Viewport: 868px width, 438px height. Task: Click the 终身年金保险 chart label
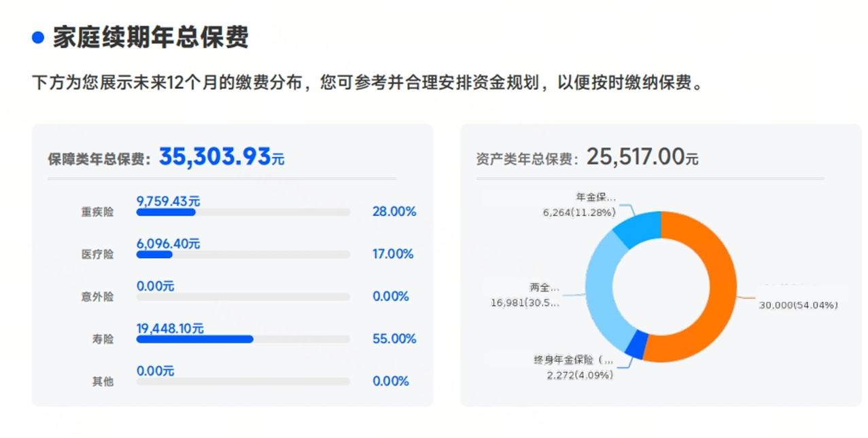coord(572,360)
